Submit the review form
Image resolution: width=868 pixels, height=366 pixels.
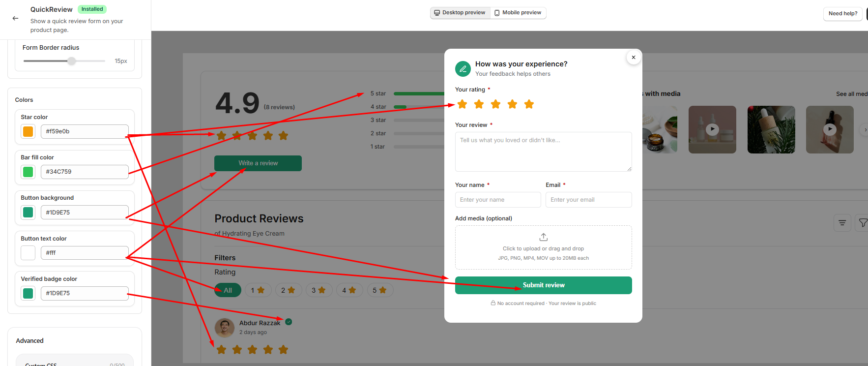click(544, 285)
